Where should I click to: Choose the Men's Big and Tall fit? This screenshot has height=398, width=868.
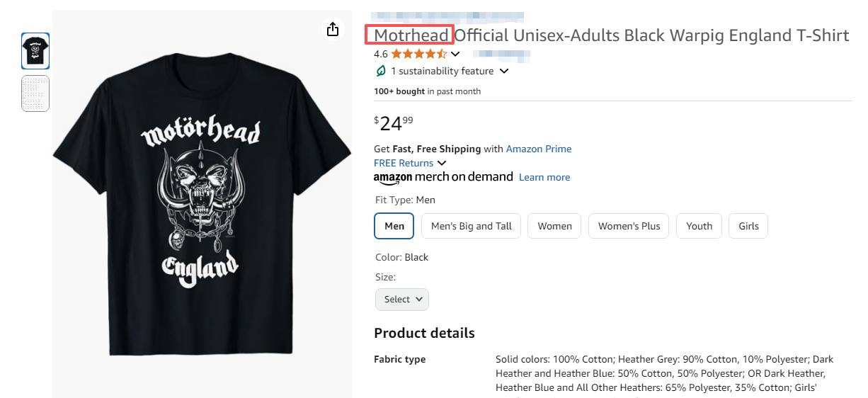pyautogui.click(x=471, y=226)
